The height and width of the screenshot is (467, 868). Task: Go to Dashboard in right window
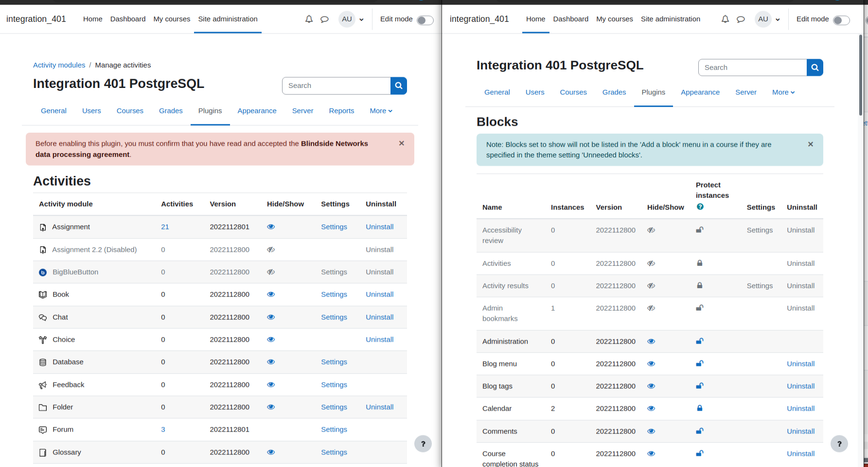click(x=571, y=19)
